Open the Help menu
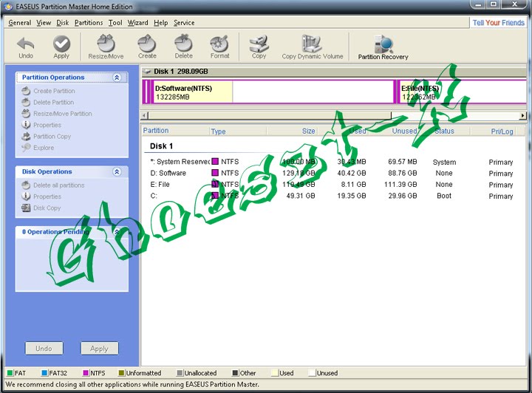This screenshot has width=532, height=393. pos(161,23)
